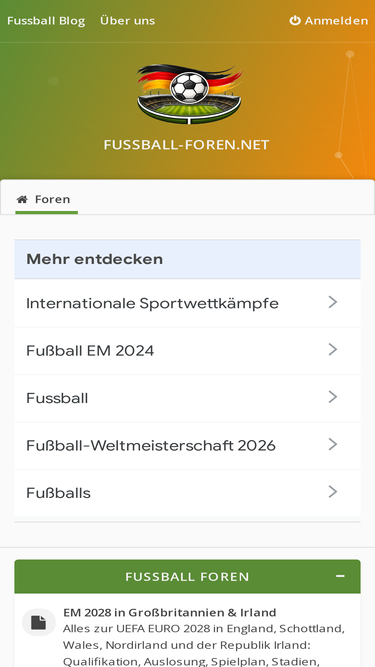Click the Anmelden power icon
This screenshot has width=375, height=667.
[295, 20]
